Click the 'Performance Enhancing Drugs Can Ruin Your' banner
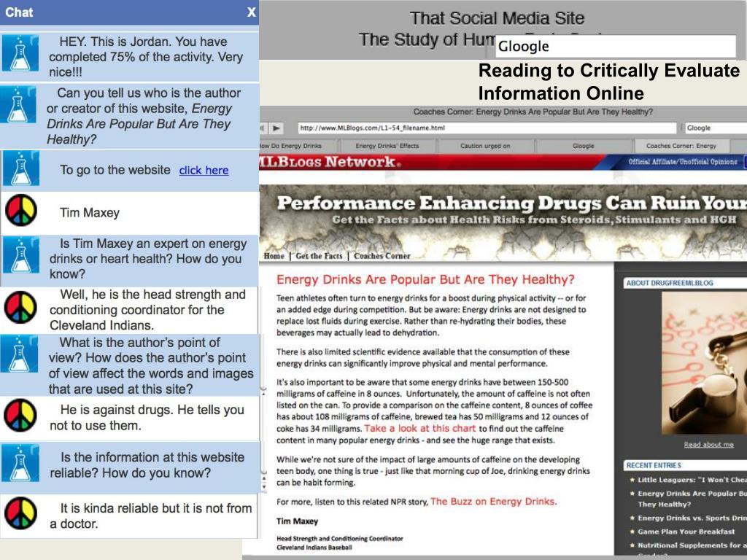 (503, 222)
